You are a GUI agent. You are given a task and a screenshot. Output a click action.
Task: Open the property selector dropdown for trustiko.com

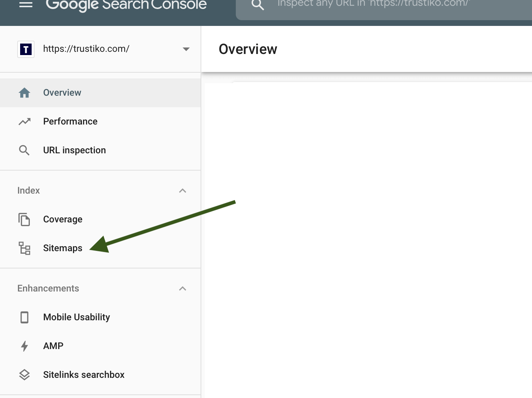tap(186, 49)
